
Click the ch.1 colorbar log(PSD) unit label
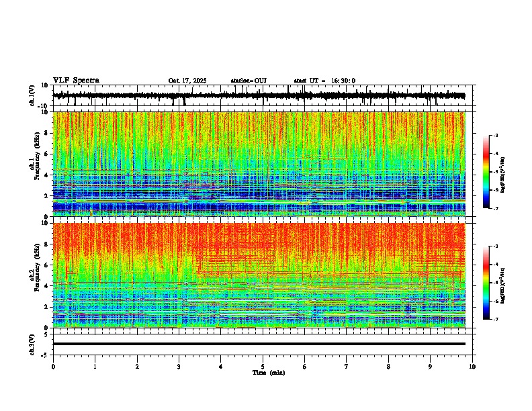(503, 175)
